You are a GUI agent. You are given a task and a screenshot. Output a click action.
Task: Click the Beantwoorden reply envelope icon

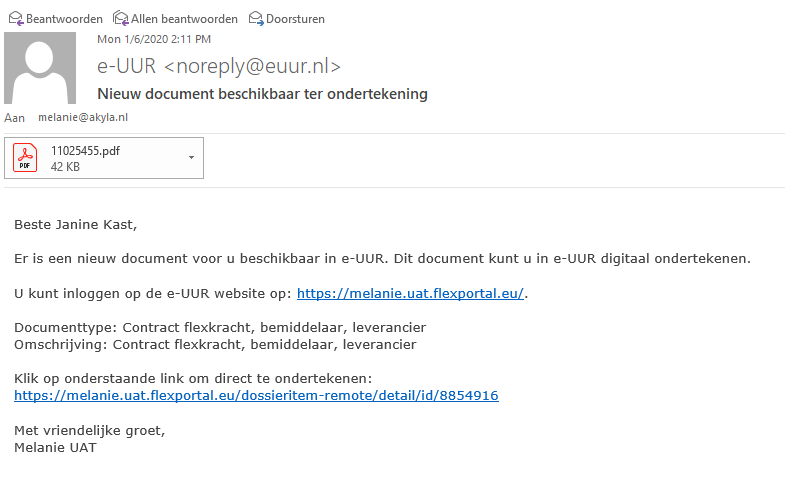pos(16,19)
